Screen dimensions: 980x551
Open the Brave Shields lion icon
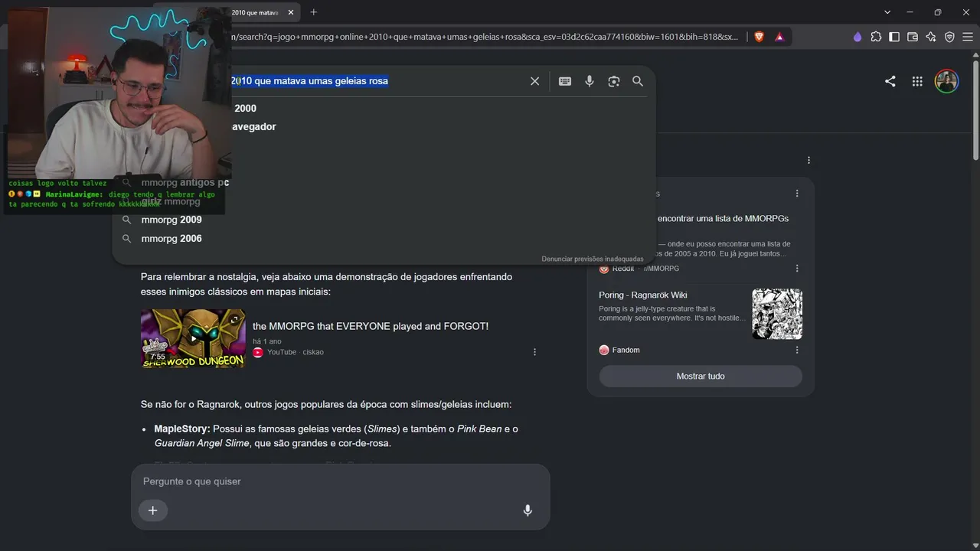[759, 36]
